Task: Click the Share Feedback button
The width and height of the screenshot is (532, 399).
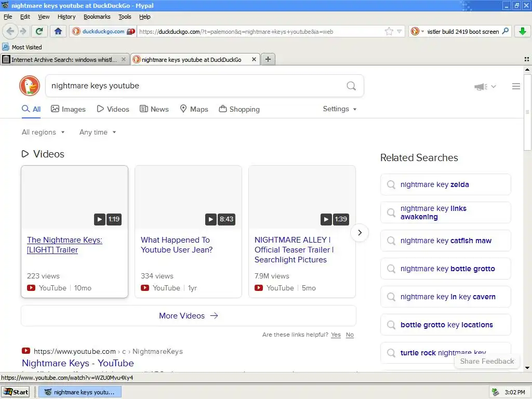Action: point(487,362)
